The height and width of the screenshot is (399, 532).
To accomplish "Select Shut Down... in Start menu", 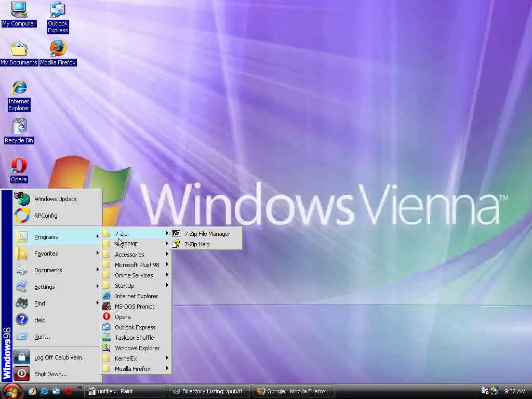I will pyautogui.click(x=57, y=374).
